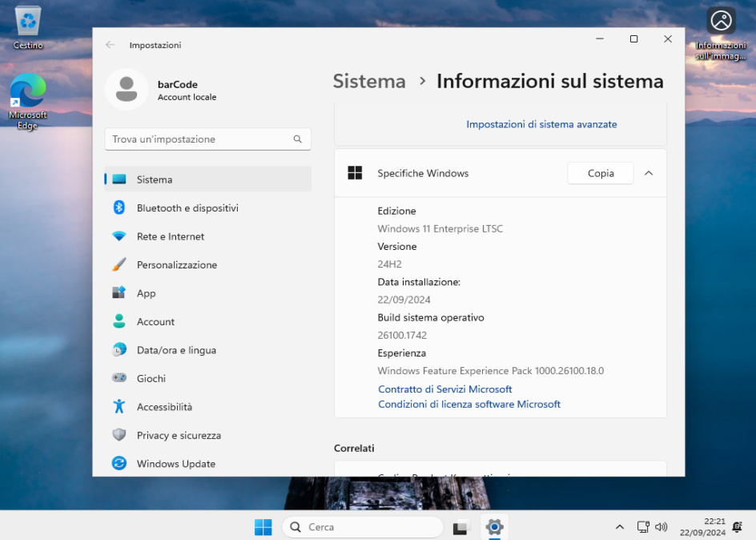The width and height of the screenshot is (756, 540).
Task: Open Personalizzazione settings
Action: (x=207, y=264)
